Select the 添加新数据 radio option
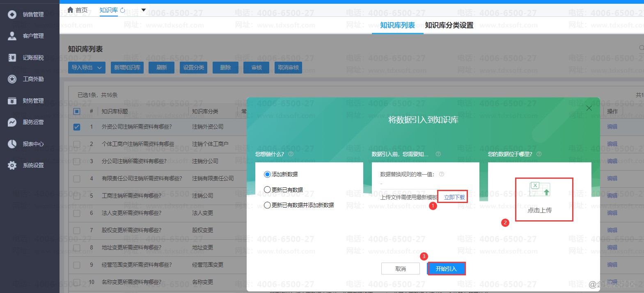 coord(267,175)
